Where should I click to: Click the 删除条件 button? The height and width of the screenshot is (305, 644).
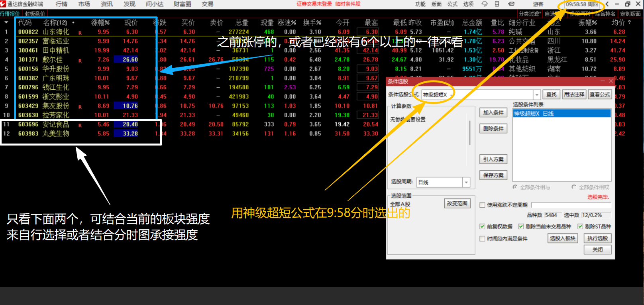pos(493,129)
